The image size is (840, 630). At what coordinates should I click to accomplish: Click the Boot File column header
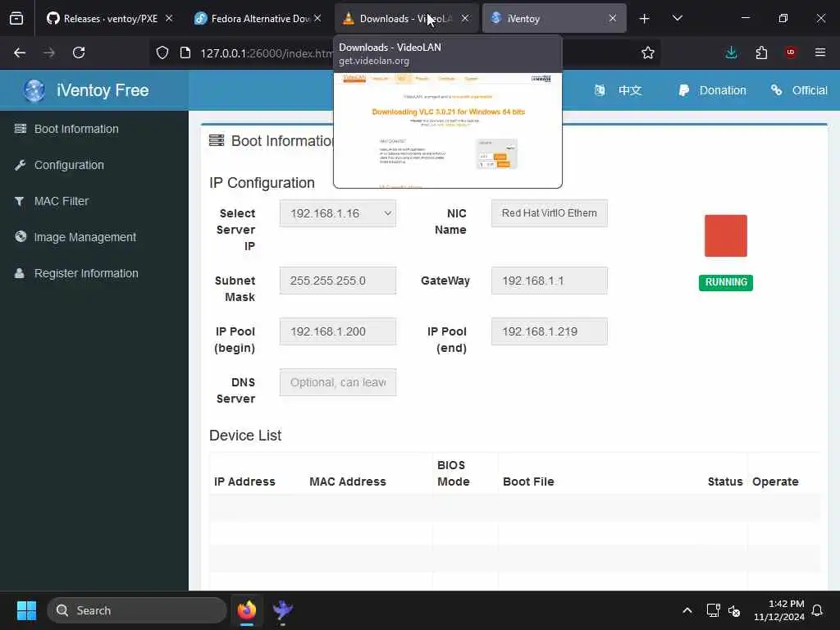(x=528, y=482)
